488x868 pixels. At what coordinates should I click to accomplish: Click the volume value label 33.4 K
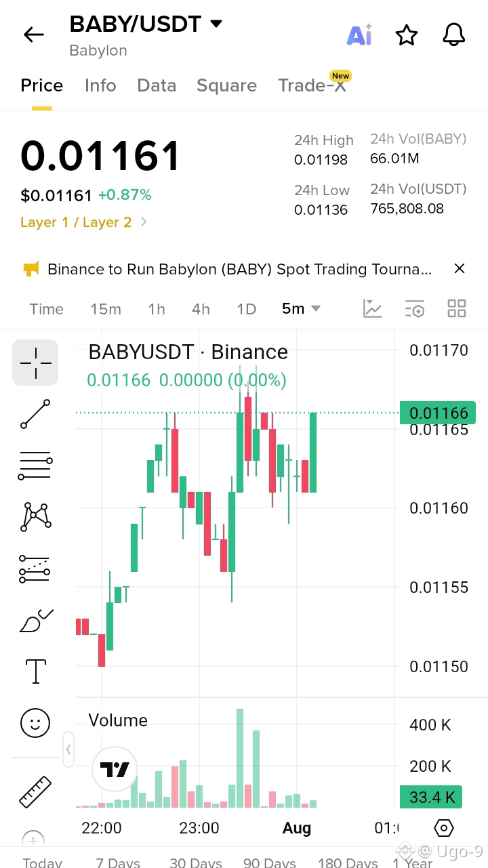pos(431,797)
